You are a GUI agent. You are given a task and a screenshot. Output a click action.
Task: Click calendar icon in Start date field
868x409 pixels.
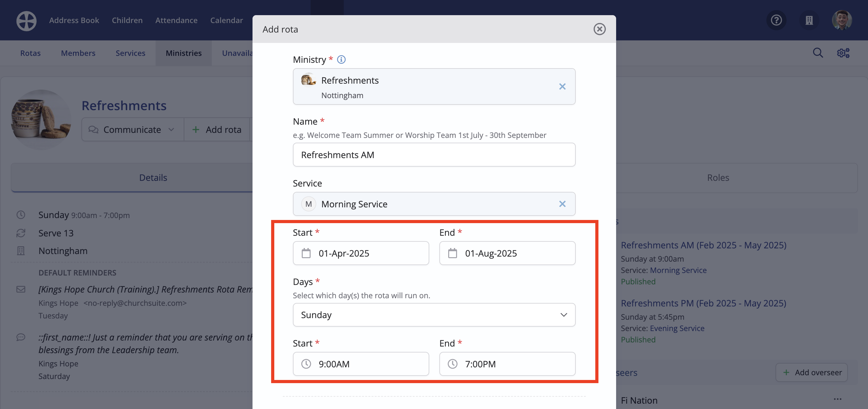pos(306,253)
